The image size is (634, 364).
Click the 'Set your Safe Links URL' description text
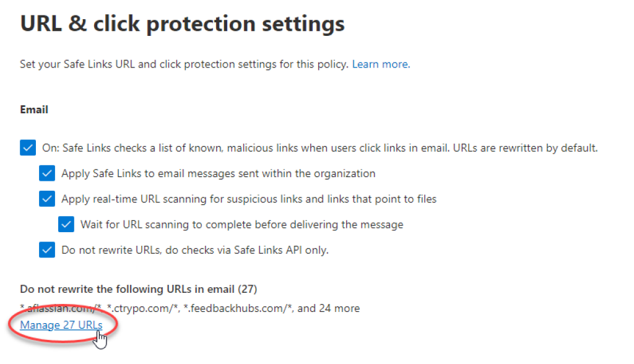(185, 64)
